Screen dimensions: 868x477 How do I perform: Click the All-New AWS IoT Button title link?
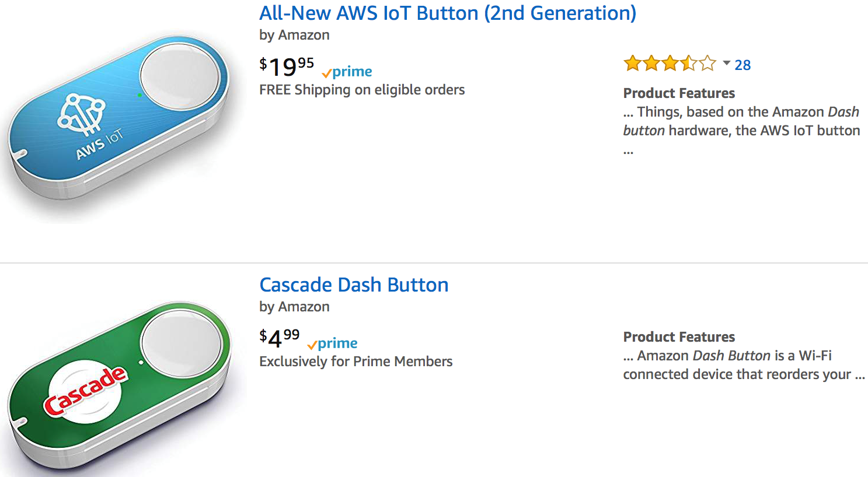[x=447, y=13]
